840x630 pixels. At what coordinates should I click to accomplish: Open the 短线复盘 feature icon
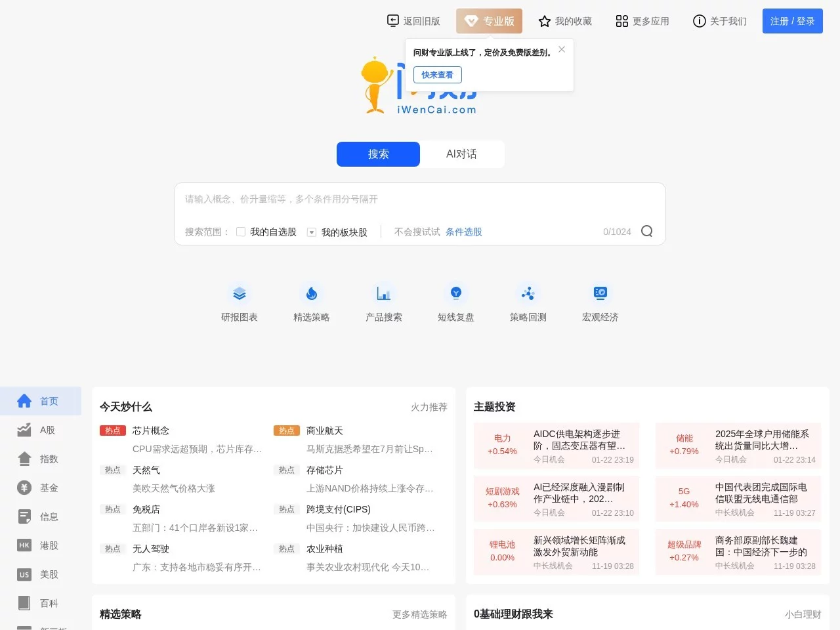point(455,302)
